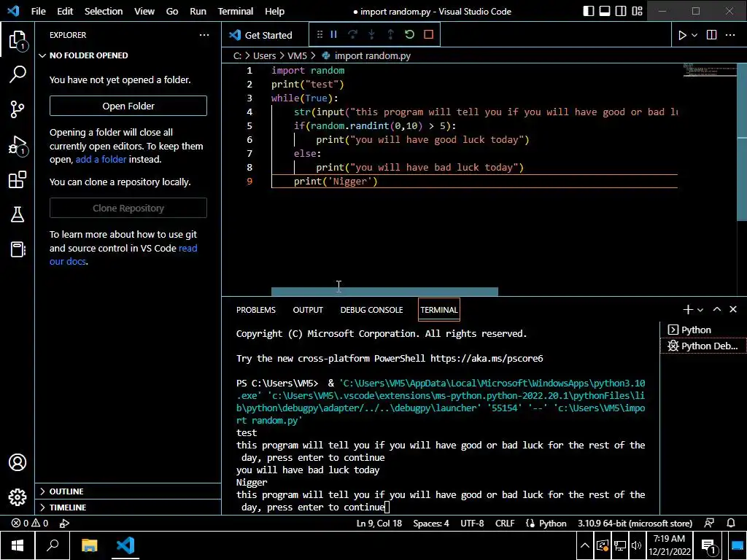The height and width of the screenshot is (560, 747).
Task: Open the run button dropdown arrow
Action: coord(694,35)
